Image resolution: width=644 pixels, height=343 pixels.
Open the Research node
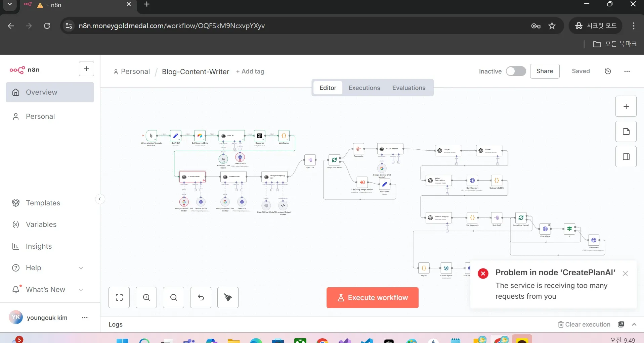pos(260,136)
